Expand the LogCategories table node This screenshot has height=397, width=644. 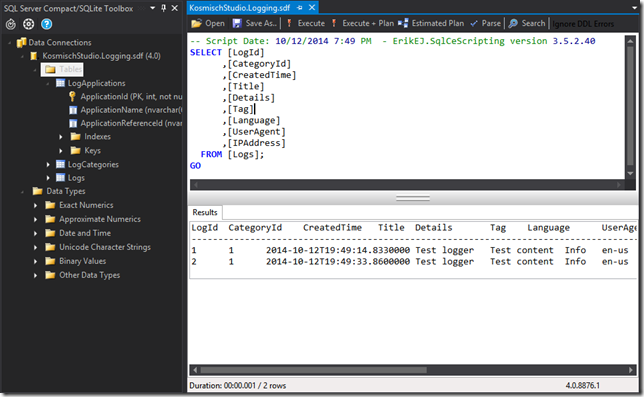pyautogui.click(x=48, y=165)
